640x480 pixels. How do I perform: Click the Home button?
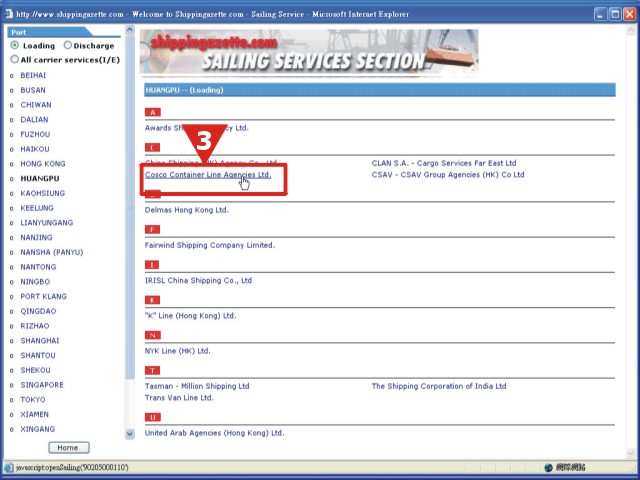[x=69, y=447]
